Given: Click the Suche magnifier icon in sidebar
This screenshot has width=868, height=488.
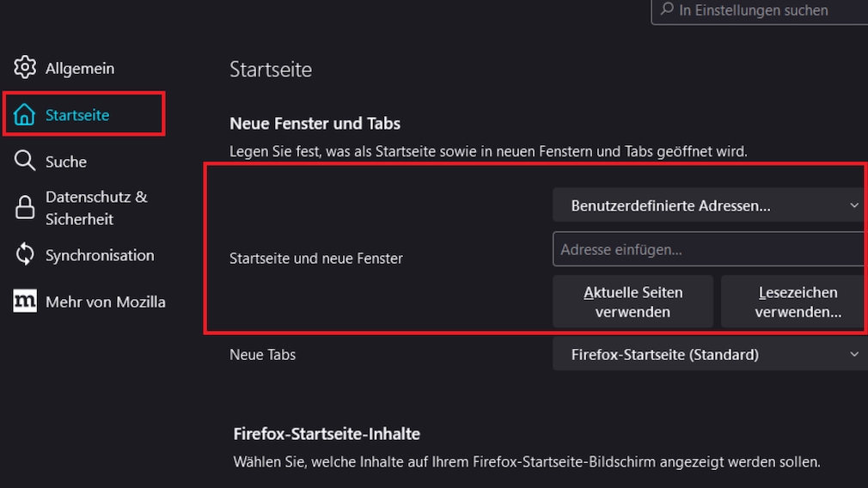Looking at the screenshot, I should [x=25, y=162].
